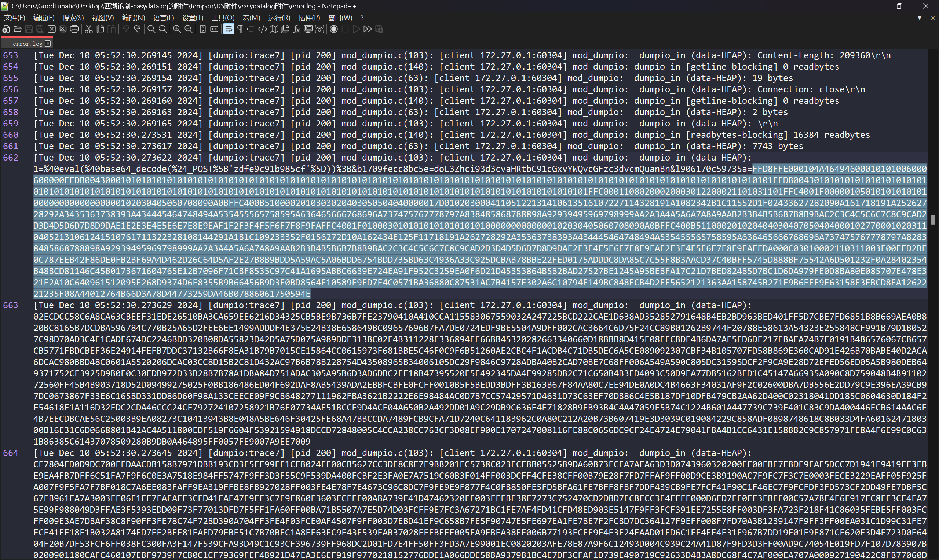Open the Replace dialog icon
Image resolution: width=939 pixels, height=560 pixels.
pyautogui.click(x=163, y=29)
